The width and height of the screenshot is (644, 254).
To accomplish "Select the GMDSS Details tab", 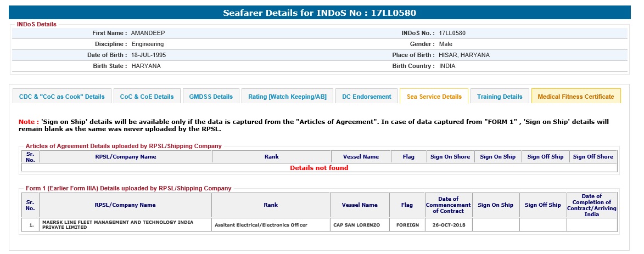I will tap(211, 97).
